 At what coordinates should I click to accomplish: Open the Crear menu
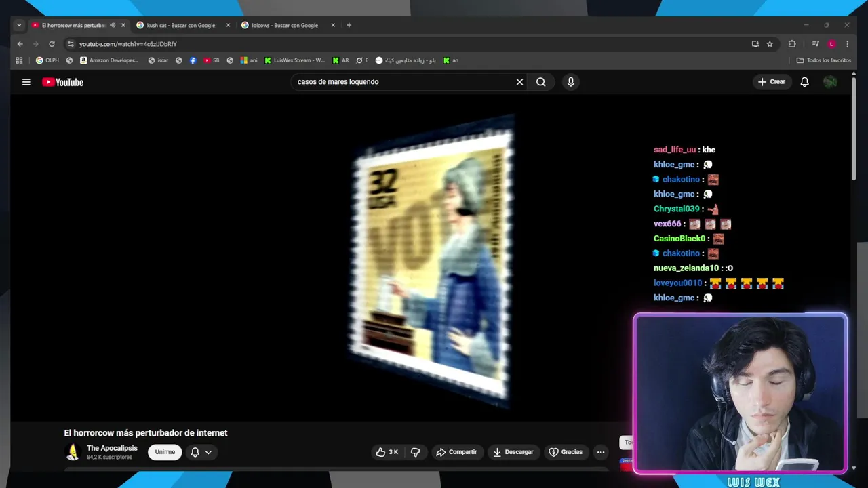pyautogui.click(x=772, y=82)
